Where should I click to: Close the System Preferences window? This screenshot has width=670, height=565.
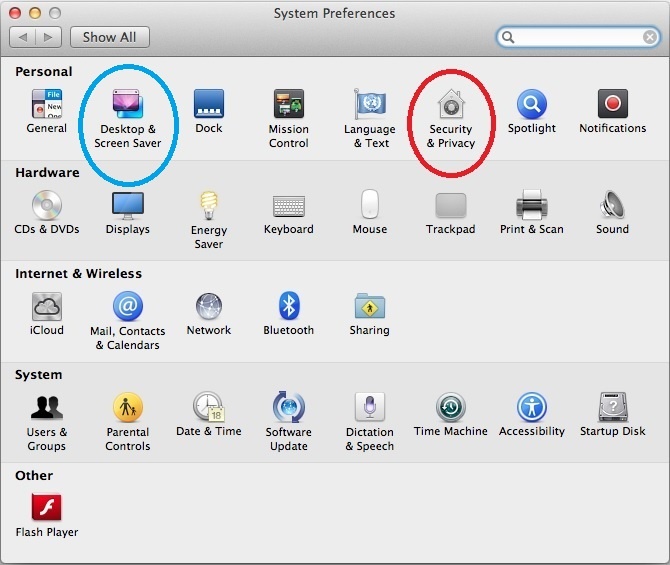[15, 13]
